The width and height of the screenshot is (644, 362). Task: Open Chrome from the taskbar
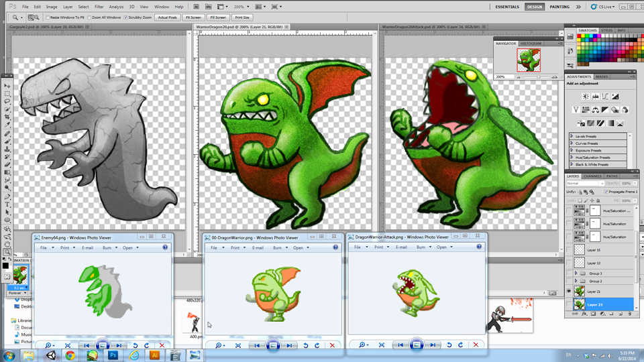tap(70, 355)
